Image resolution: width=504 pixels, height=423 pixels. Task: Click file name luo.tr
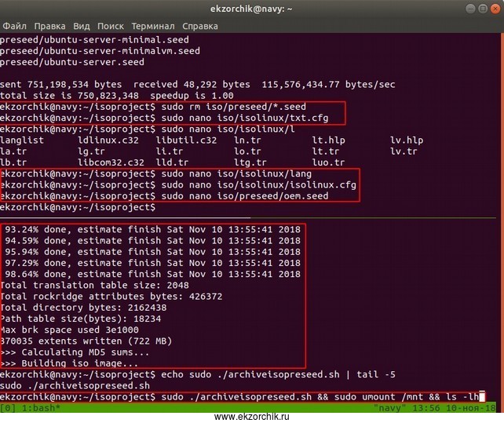pyautogui.click(x=328, y=162)
